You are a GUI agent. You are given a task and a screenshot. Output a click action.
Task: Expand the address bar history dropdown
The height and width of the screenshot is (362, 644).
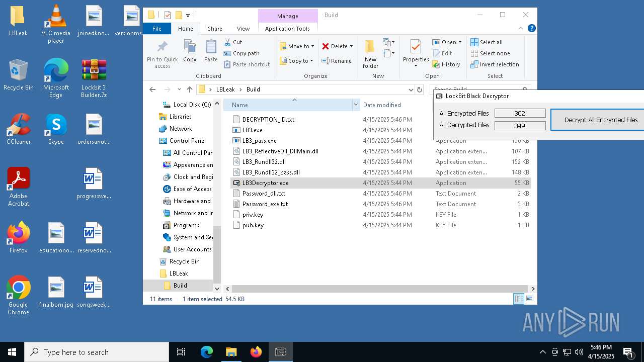(x=411, y=89)
